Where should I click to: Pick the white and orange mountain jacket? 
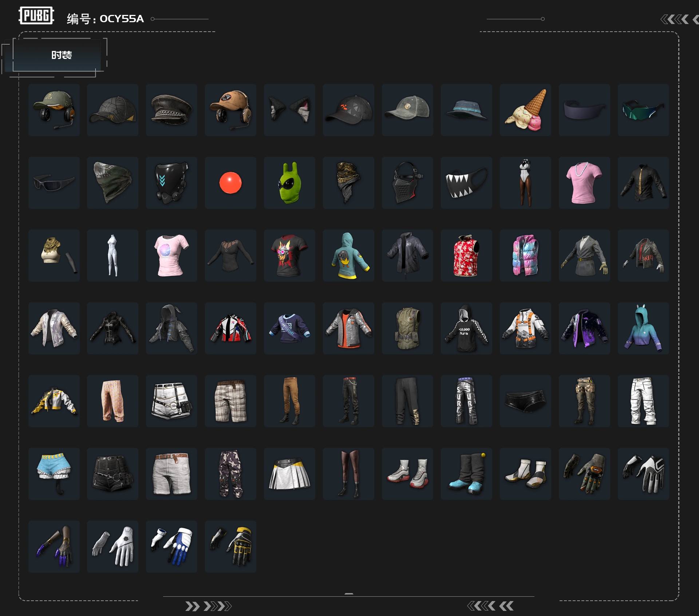coord(525,328)
